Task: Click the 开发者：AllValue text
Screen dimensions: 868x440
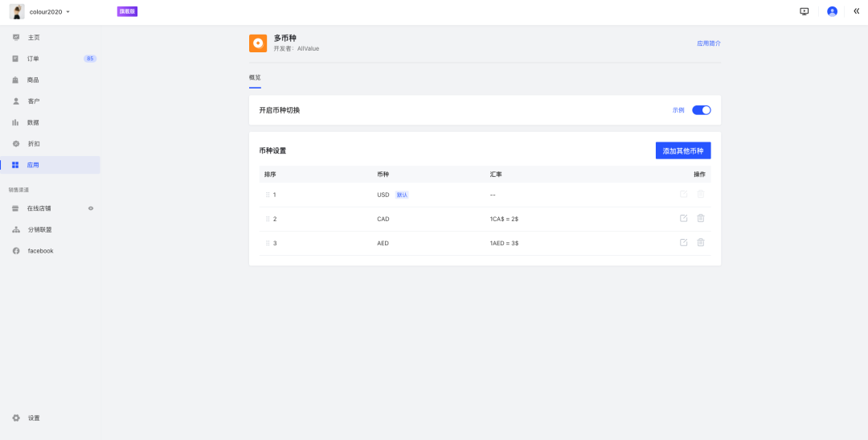Action: [x=296, y=49]
